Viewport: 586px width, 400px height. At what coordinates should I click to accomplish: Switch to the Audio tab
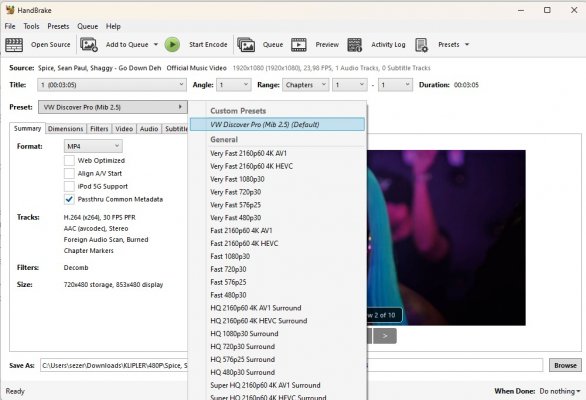tap(149, 129)
